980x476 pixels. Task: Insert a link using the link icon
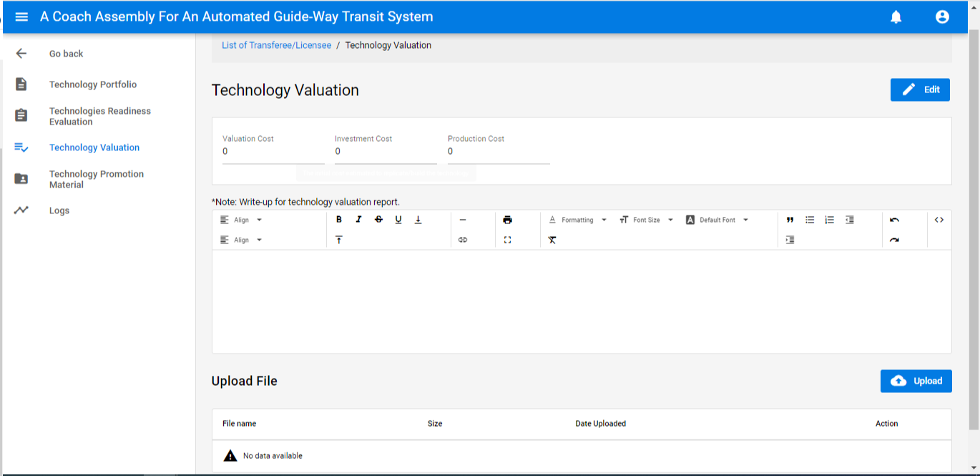[463, 240]
